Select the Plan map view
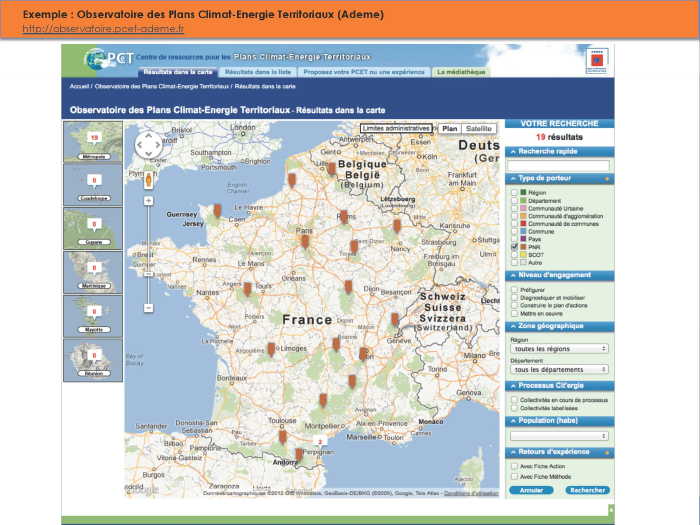The height and width of the screenshot is (525, 700). point(450,129)
